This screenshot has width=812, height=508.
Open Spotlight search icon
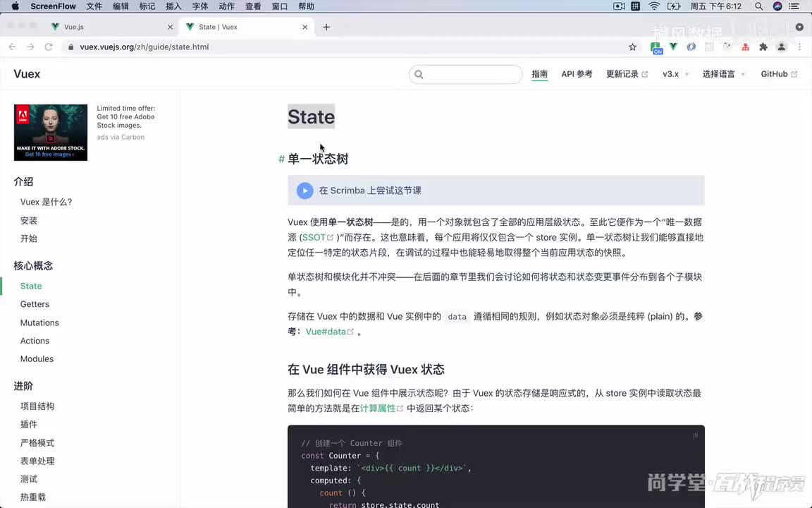point(758,6)
